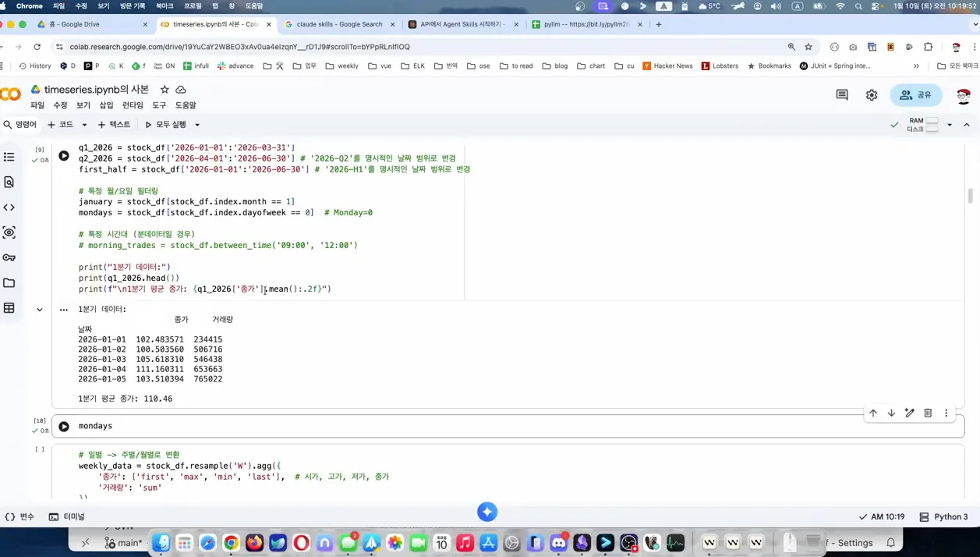
Task: Click the notebook title timeseries.ipynb
Action: 97,90
